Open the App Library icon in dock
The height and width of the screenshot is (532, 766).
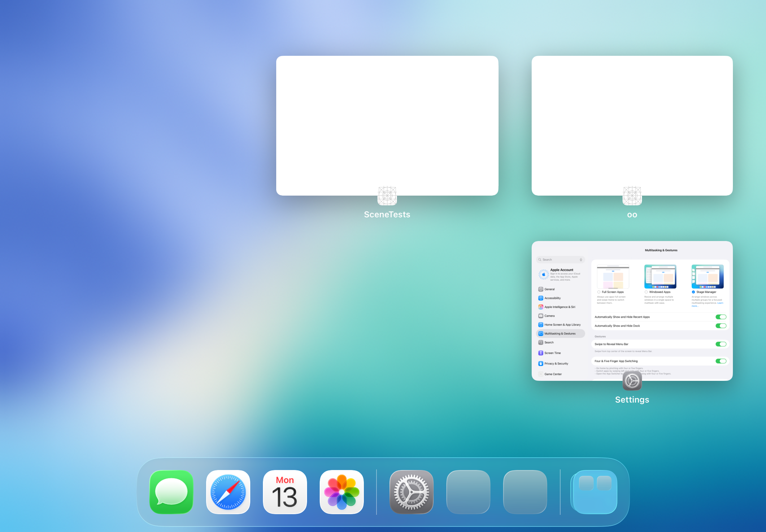pos(595,492)
